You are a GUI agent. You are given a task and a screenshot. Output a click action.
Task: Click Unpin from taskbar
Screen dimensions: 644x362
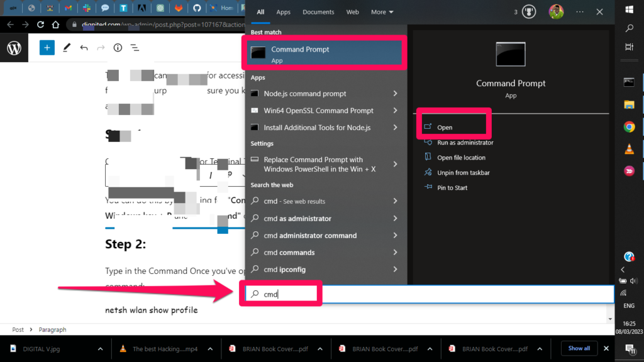pyautogui.click(x=464, y=173)
